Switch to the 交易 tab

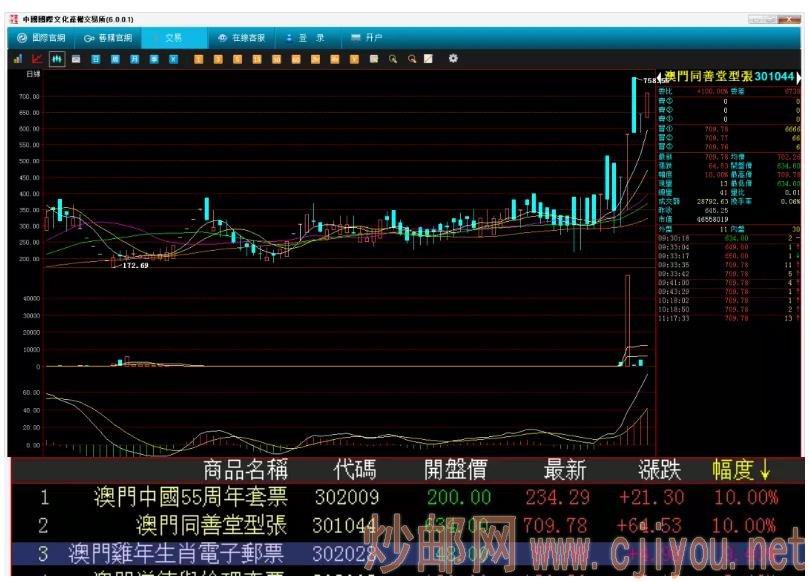174,38
